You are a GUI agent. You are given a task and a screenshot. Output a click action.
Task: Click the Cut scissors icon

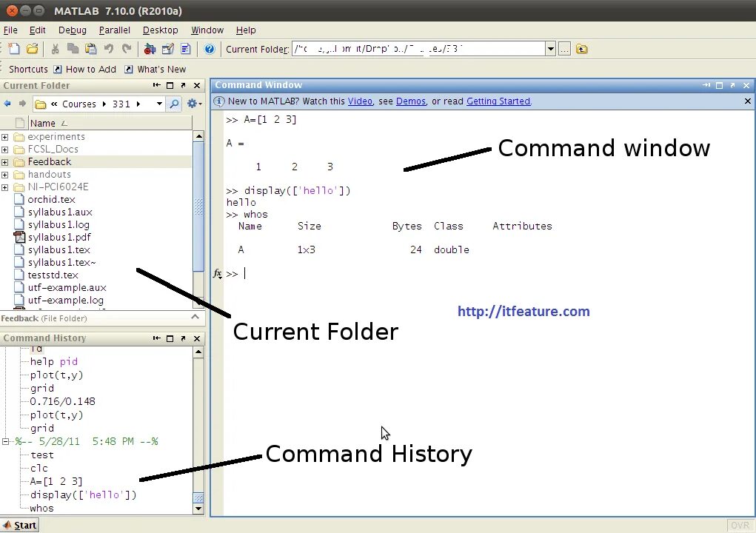point(55,49)
